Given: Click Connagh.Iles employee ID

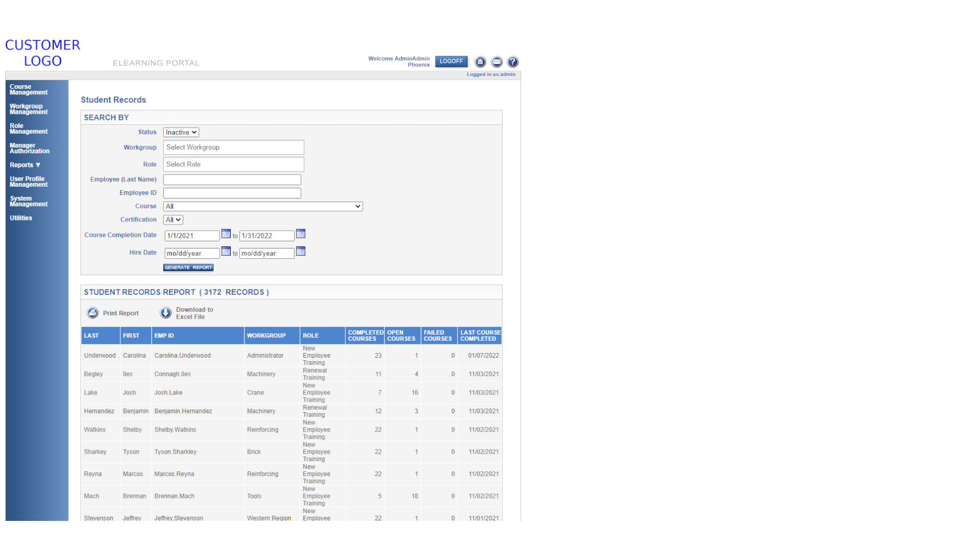Looking at the screenshot, I should [x=173, y=374].
